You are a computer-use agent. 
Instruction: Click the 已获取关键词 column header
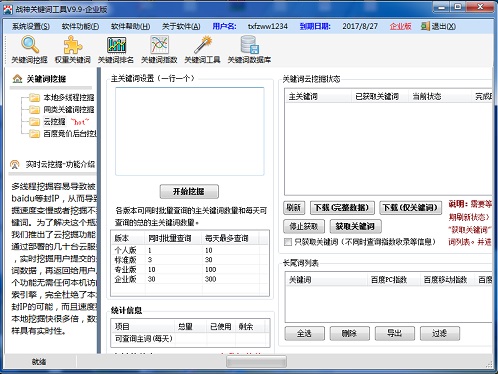(380, 97)
